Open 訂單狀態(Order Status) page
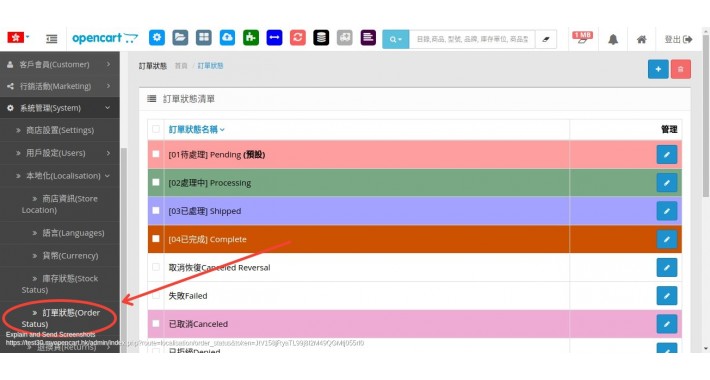The height and width of the screenshot is (380, 710). click(x=60, y=318)
